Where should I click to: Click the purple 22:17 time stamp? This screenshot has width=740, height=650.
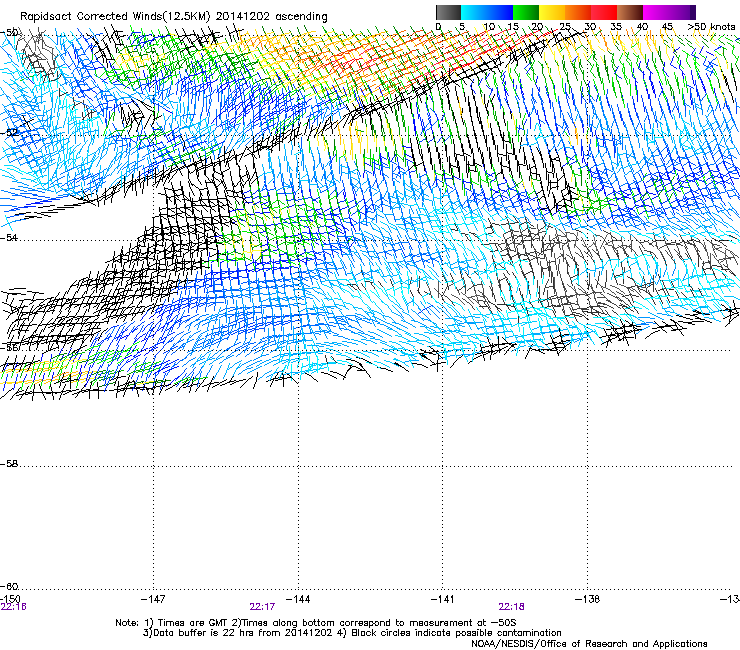[x=262, y=607]
